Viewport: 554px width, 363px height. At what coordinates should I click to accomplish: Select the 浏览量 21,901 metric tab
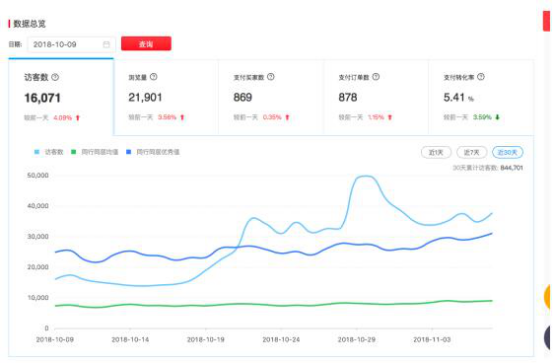166,97
